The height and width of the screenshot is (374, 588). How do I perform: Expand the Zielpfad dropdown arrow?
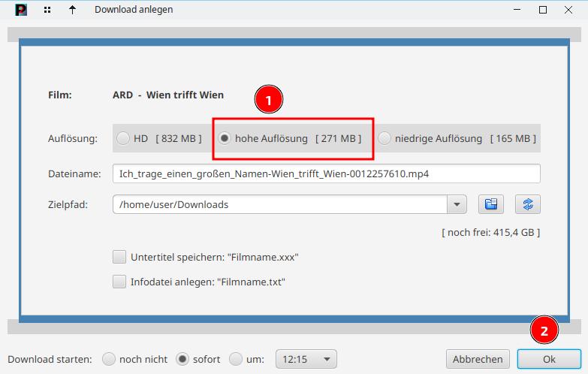(x=457, y=204)
